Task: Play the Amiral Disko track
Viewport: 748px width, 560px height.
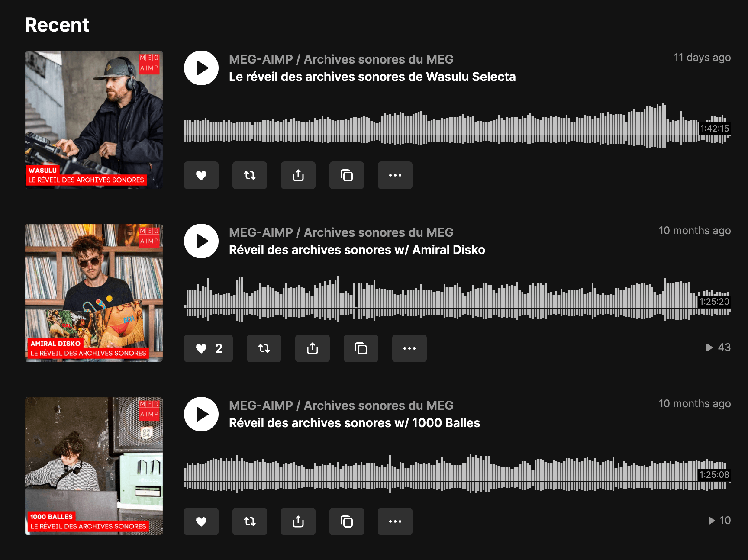Action: coord(201,241)
